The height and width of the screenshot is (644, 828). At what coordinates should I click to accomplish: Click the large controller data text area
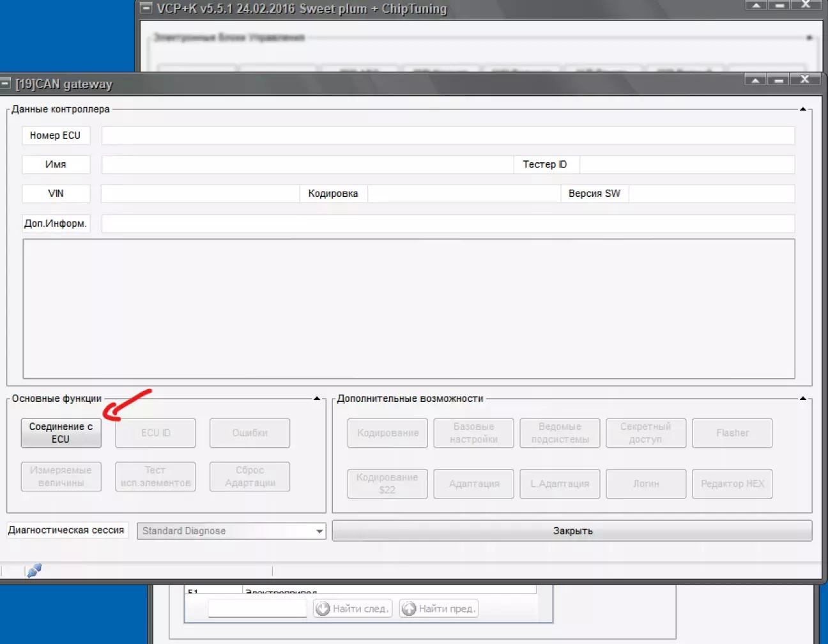coord(409,309)
